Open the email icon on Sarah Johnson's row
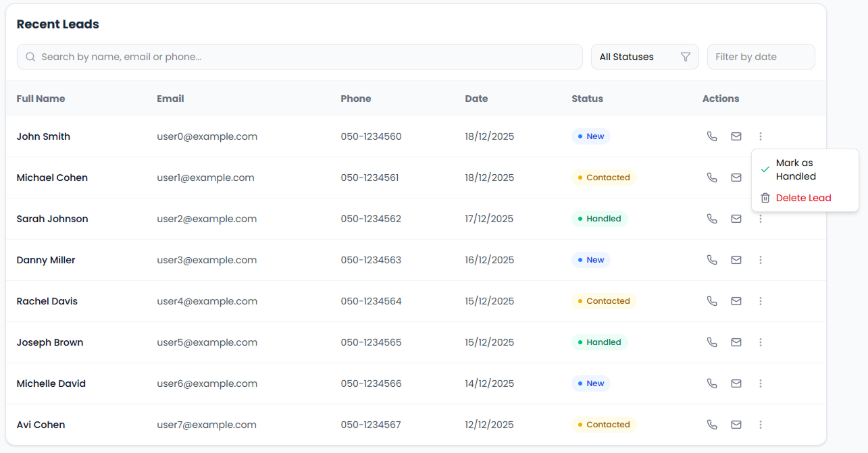The width and height of the screenshot is (868, 453). point(736,219)
